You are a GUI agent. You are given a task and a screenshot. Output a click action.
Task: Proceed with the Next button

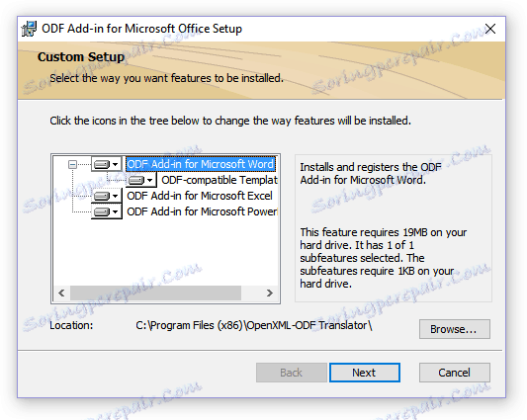365,373
